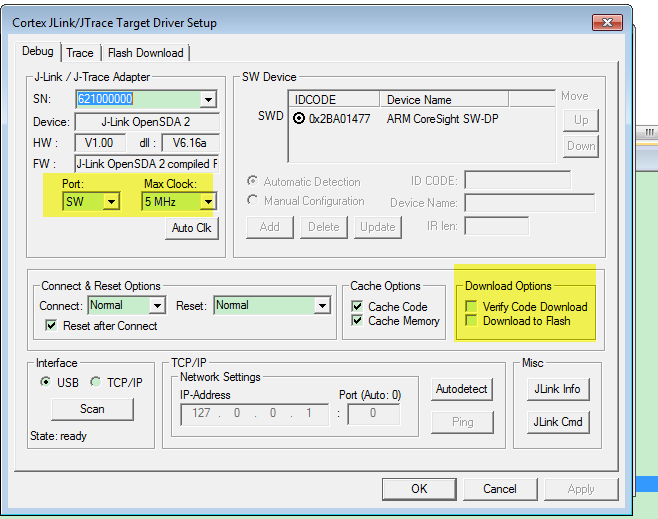
Task: Click ARM CoreSight SW-DP device entry
Action: (x=442, y=119)
